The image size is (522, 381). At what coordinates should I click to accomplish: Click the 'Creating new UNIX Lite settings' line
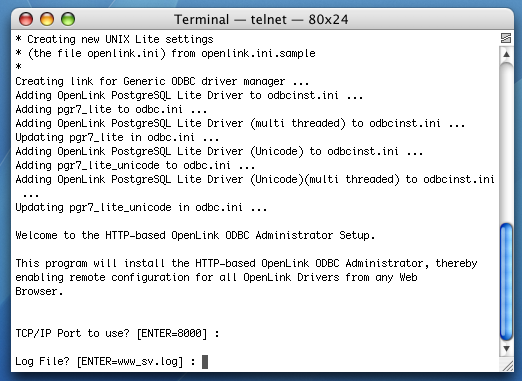[x=114, y=39]
